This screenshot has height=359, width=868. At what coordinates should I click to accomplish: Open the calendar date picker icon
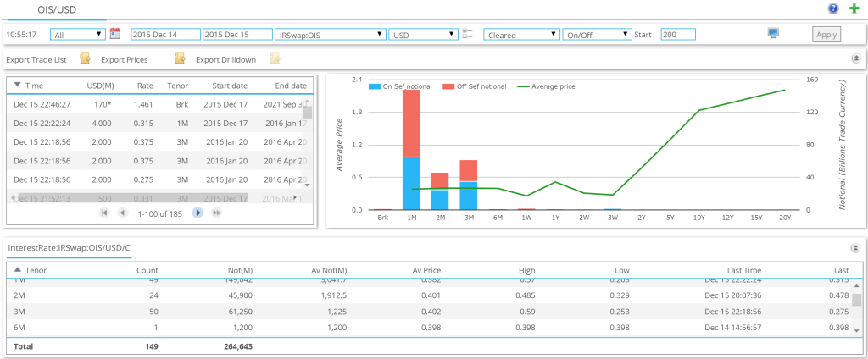(x=115, y=33)
